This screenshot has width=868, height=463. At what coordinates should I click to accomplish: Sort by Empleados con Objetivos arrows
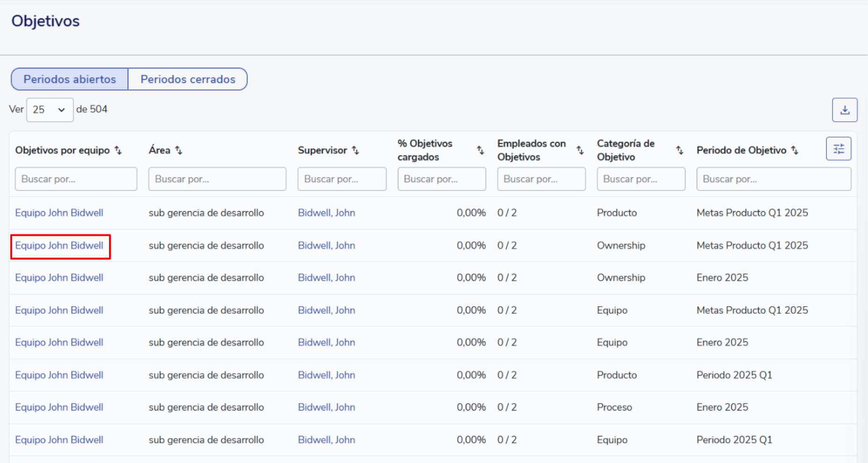pos(580,150)
